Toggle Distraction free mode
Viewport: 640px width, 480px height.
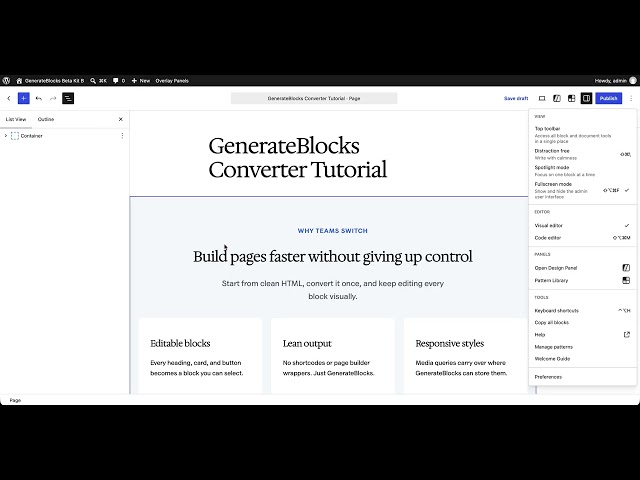pyautogui.click(x=582, y=154)
